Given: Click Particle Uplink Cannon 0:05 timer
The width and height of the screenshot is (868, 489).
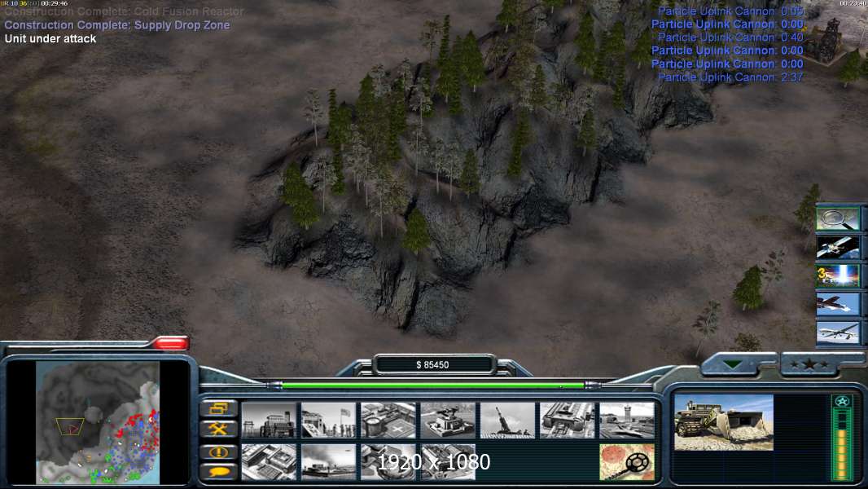Looking at the screenshot, I should 730,11.
